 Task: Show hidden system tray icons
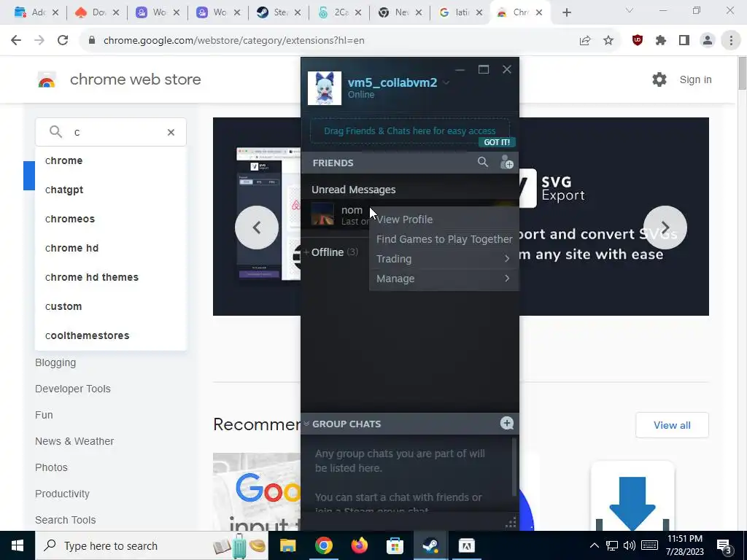594,545
